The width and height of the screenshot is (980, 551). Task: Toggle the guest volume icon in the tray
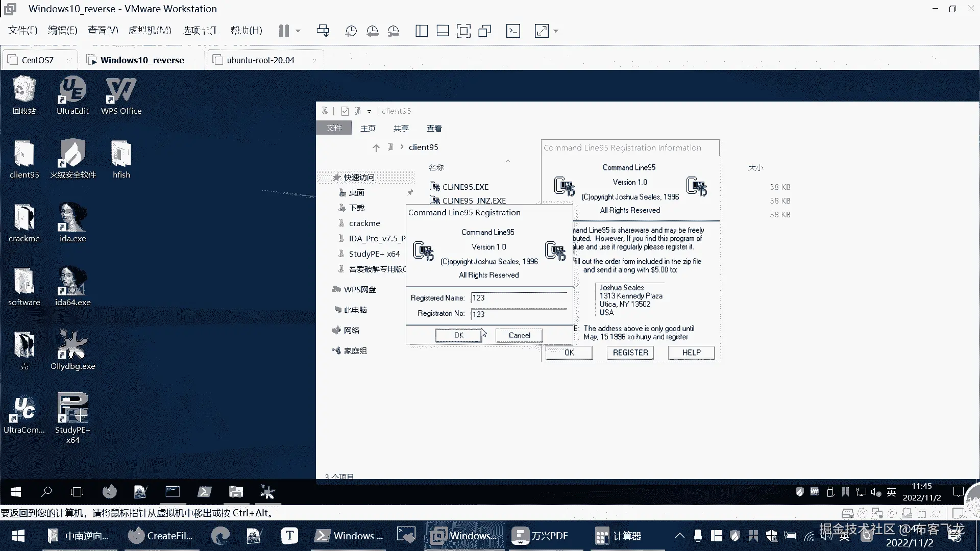pos(876,492)
